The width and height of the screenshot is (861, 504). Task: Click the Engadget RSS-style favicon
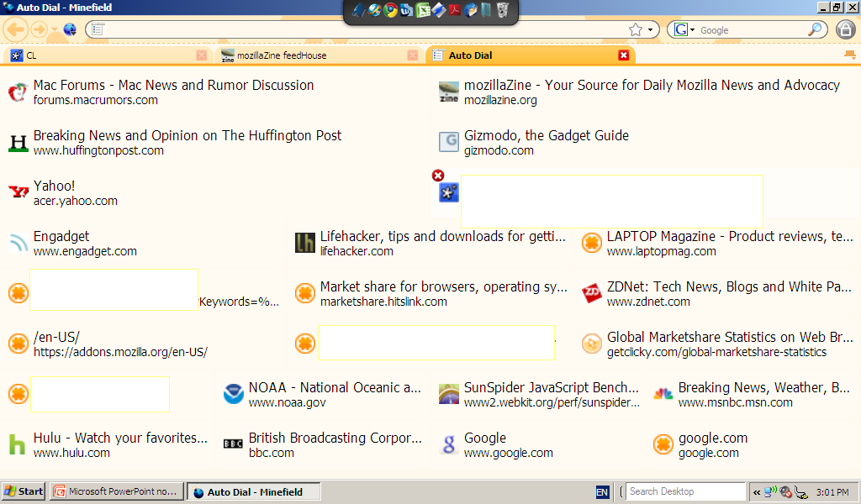tap(18, 243)
